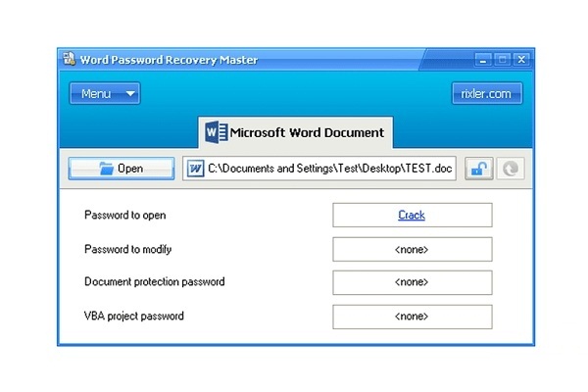Click the unlock padlock icon
Viewport: 588px width, 392px height.
tap(478, 169)
